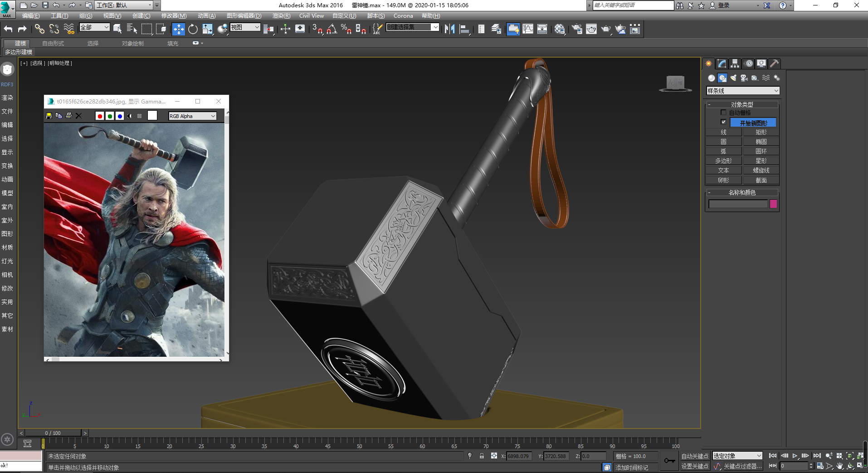Viewport: 868px width, 473px height.
Task: Toggle blue channel in image window
Action: click(120, 116)
